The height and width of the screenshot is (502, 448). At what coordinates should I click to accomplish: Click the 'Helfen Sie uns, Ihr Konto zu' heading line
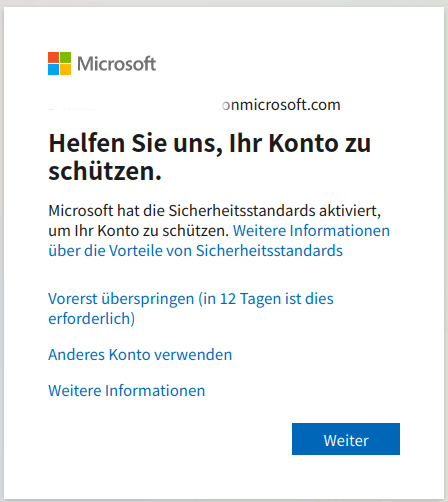210,143
